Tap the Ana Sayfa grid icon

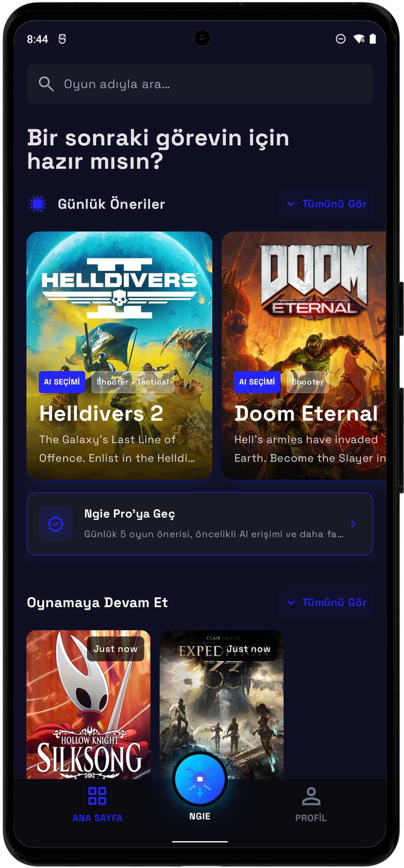[x=97, y=796]
